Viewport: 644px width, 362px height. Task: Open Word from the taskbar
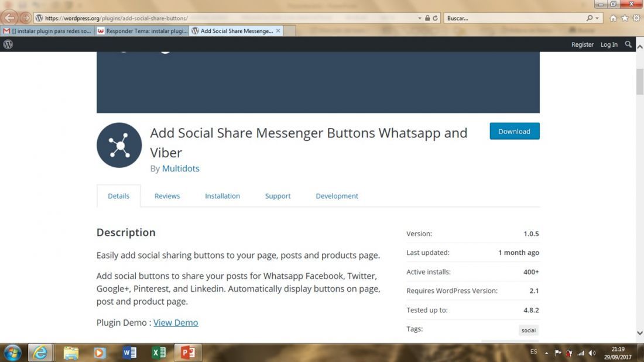click(x=129, y=353)
